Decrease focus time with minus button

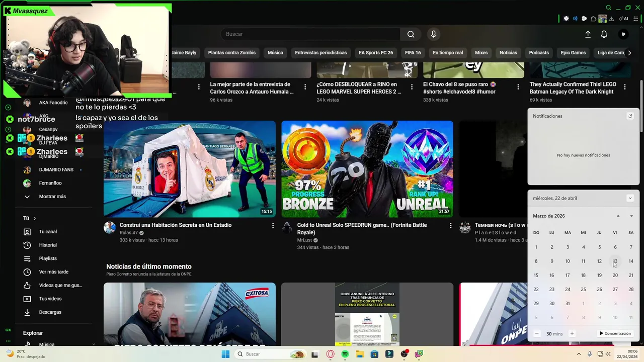(537, 333)
